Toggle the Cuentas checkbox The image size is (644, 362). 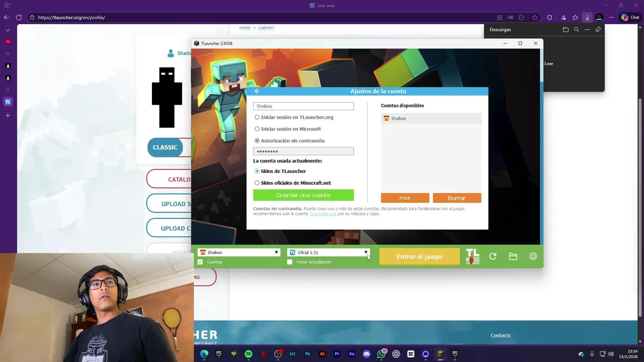click(200, 262)
